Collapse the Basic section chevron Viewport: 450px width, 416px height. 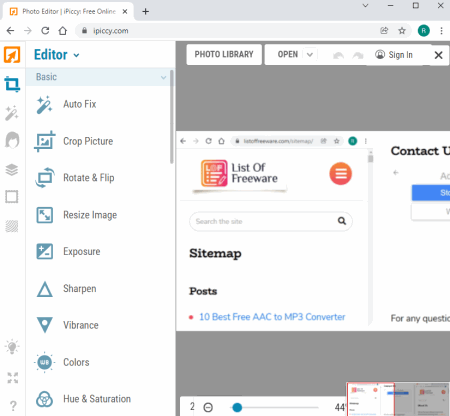163,77
